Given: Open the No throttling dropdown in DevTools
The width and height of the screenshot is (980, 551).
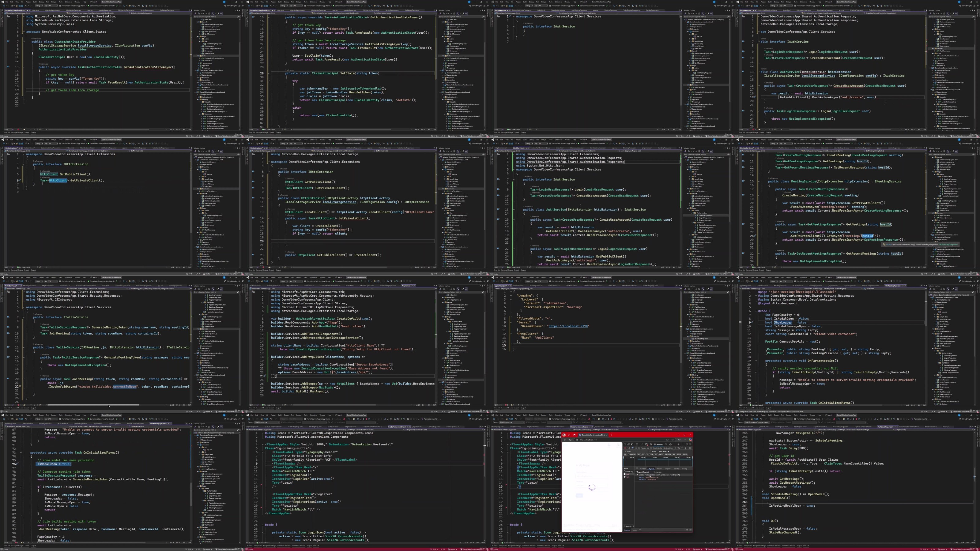Looking at the screenshot, I should pos(670,448).
